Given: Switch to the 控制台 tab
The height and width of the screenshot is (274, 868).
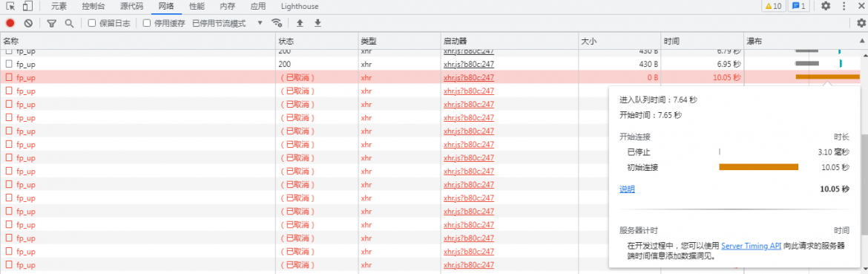Looking at the screenshot, I should (x=93, y=7).
